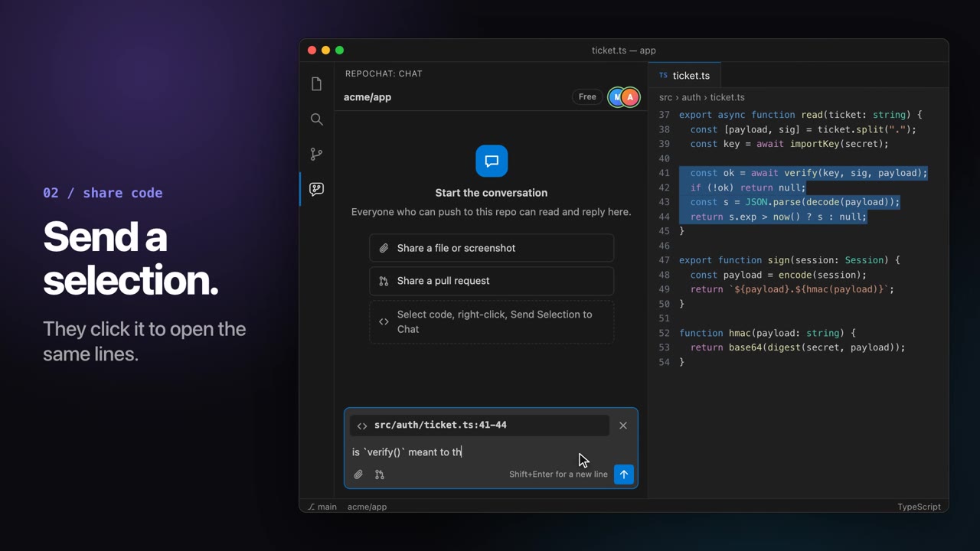Click Share a pull request
This screenshot has width=980, height=551.
pyautogui.click(x=492, y=281)
